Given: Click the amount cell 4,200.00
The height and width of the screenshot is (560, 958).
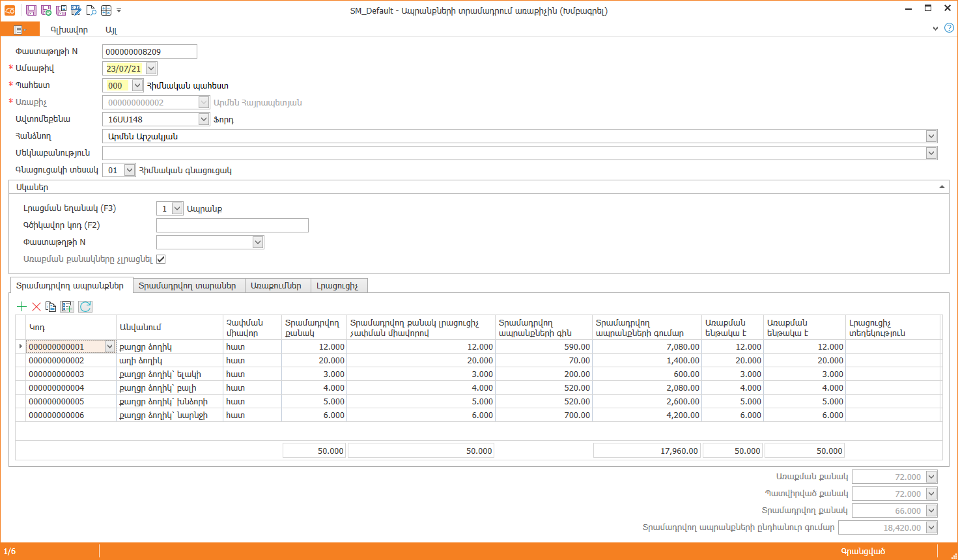Looking at the screenshot, I should click(x=647, y=415).
